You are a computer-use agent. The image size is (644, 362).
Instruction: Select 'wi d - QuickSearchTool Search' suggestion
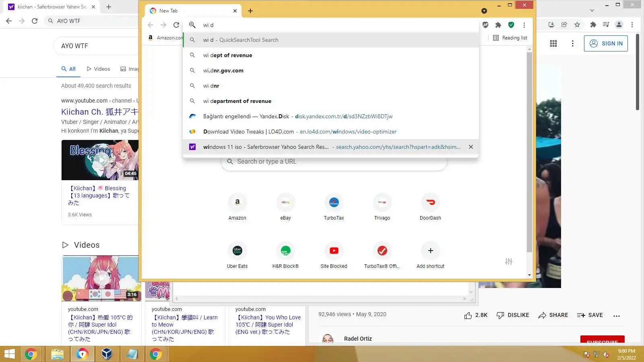coord(331,40)
